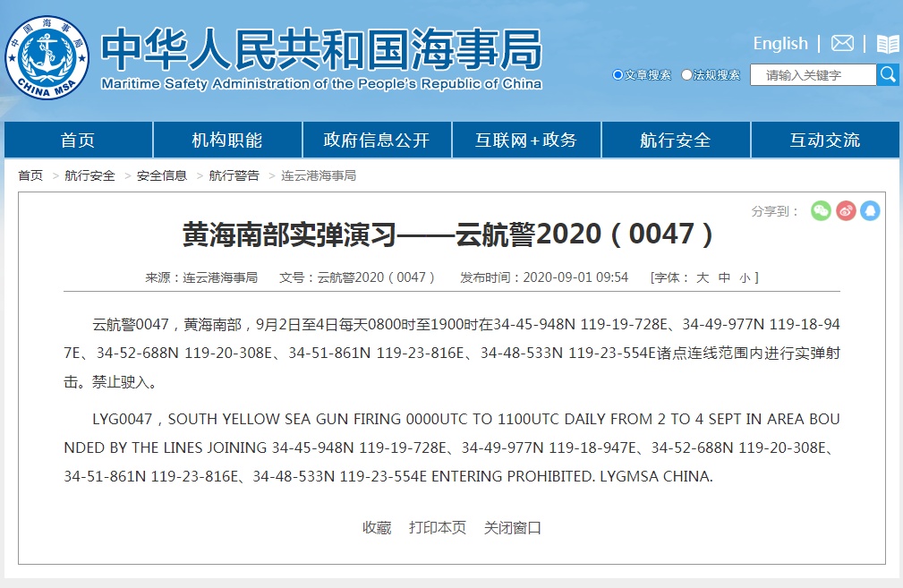Click the magnifier search button
Image resolution: width=903 pixels, height=588 pixels.
coord(888,74)
